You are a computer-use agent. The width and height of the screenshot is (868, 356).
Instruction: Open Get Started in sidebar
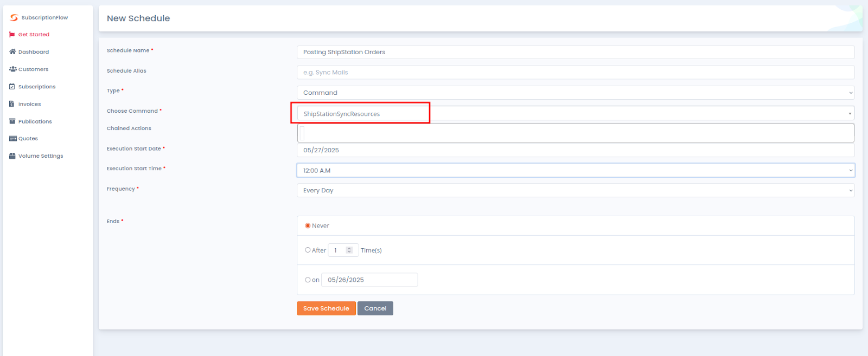[34, 35]
